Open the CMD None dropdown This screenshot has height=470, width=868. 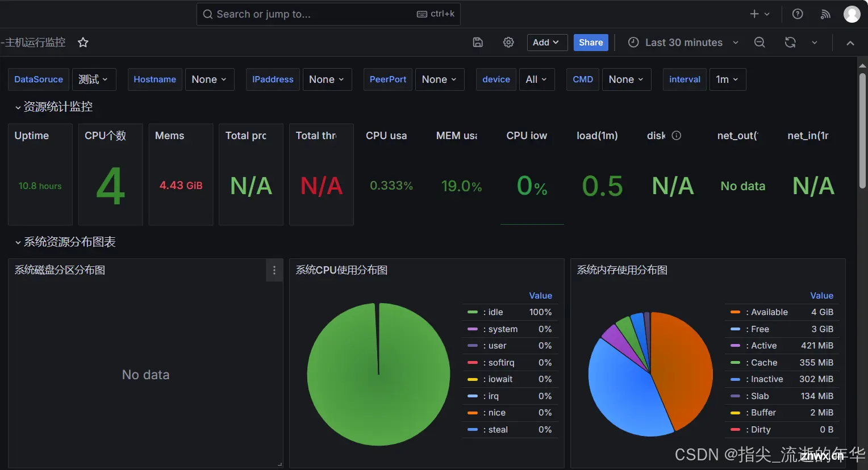pyautogui.click(x=627, y=79)
